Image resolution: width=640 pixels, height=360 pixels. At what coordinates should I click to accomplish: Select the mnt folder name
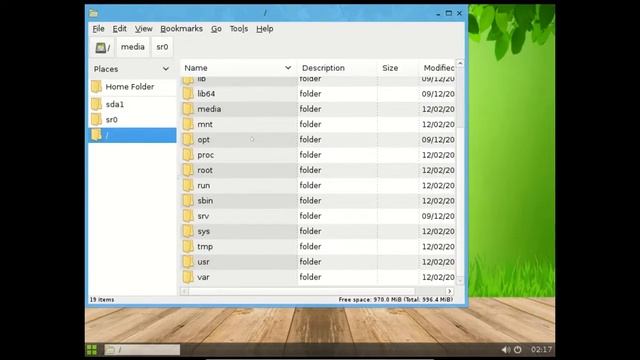coord(205,124)
